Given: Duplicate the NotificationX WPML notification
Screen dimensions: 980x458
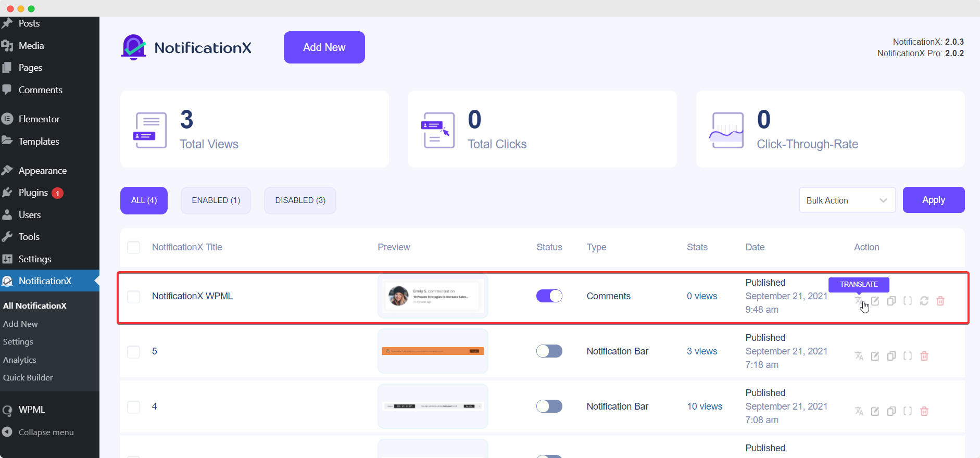Looking at the screenshot, I should click(x=891, y=301).
